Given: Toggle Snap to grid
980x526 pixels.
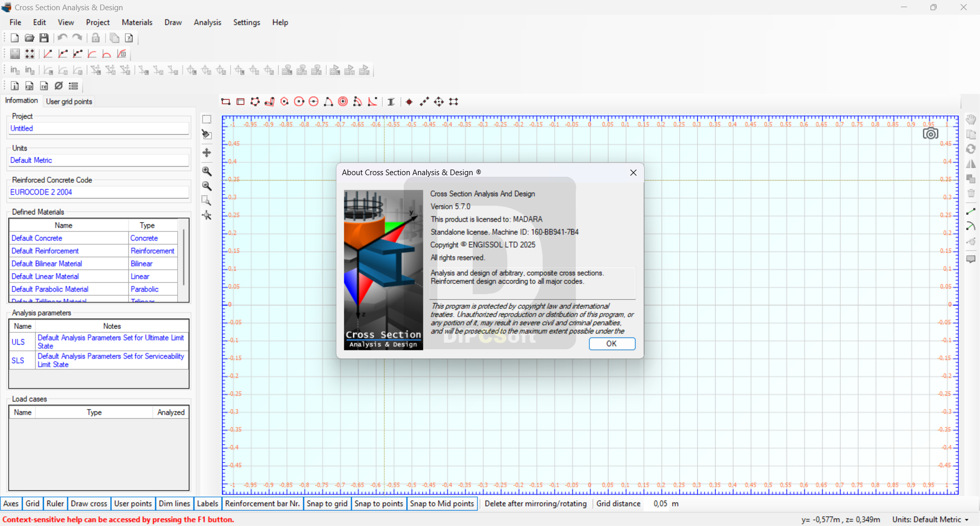Looking at the screenshot, I should point(327,504).
